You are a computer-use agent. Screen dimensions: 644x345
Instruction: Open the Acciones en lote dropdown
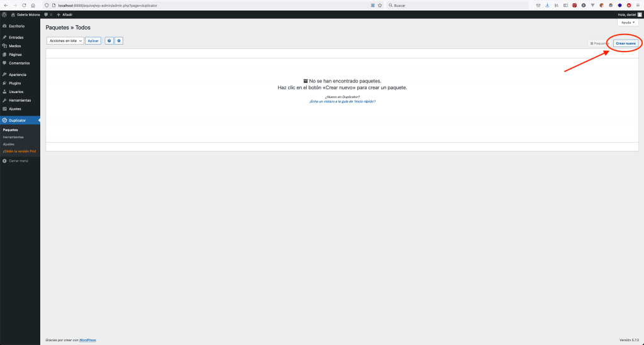pyautogui.click(x=65, y=41)
